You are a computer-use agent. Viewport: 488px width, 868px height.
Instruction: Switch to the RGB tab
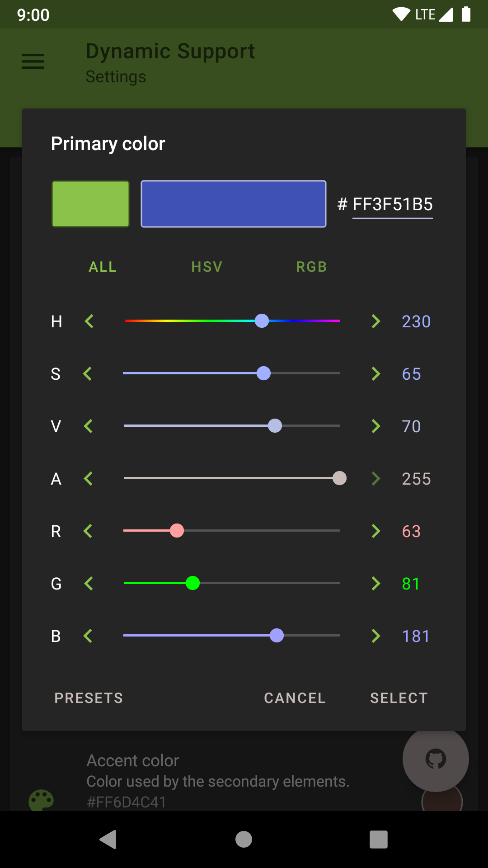(311, 267)
